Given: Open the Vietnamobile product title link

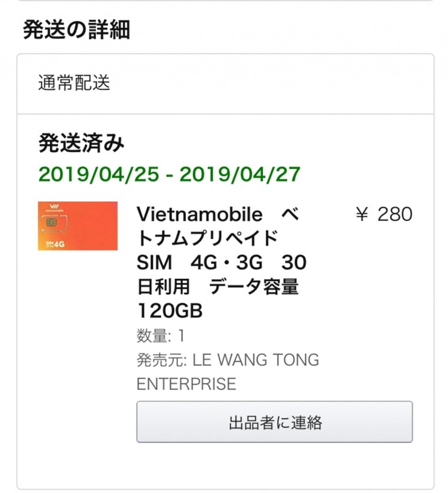Looking at the screenshot, I should point(200,214).
